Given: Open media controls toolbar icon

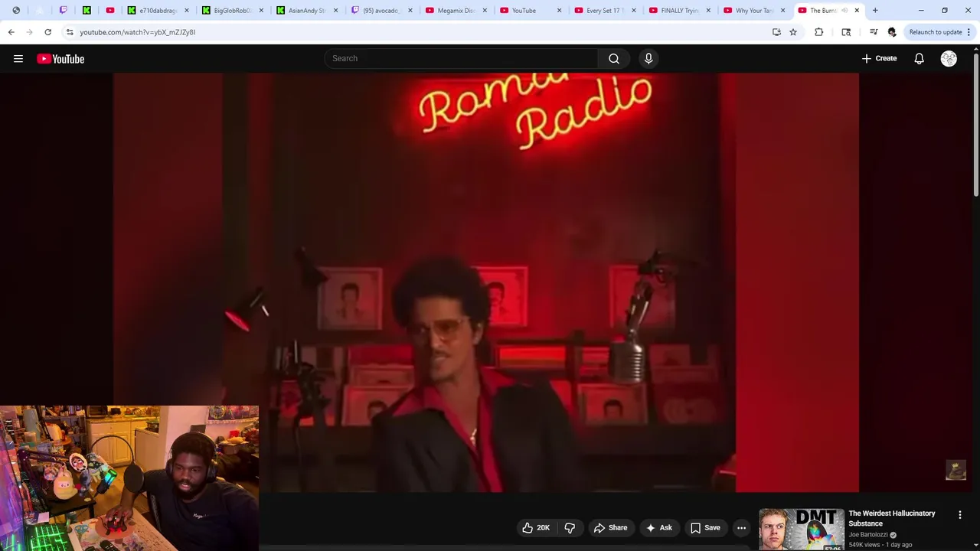Looking at the screenshot, I should click(874, 32).
